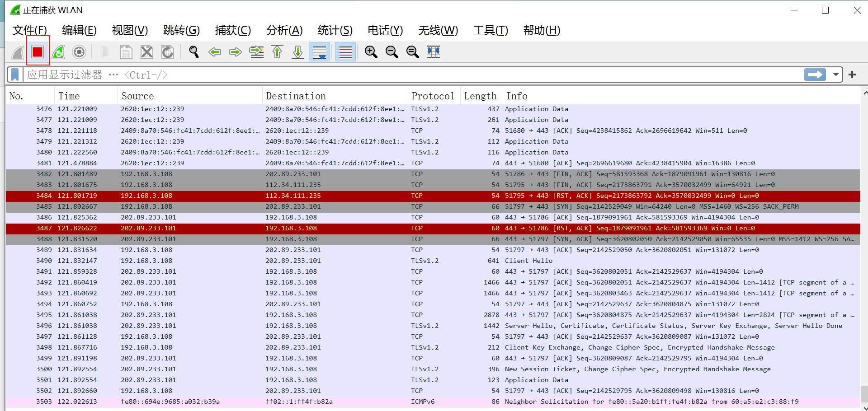
Task: Click the open capture file icon
Action: tap(105, 52)
